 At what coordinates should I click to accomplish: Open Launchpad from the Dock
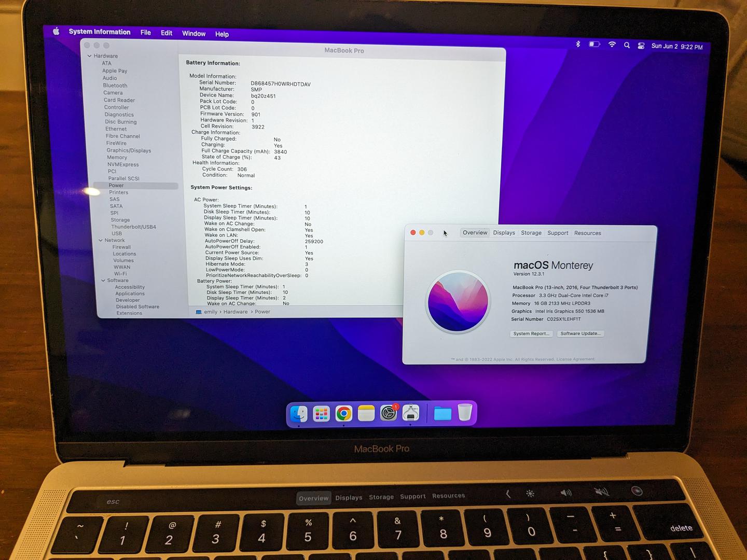[321, 413]
